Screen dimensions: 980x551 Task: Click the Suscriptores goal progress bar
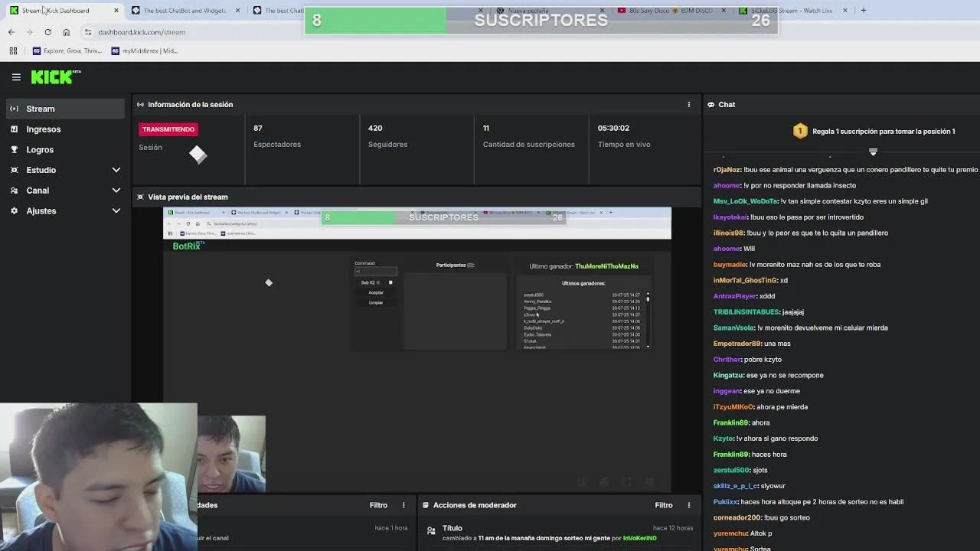click(x=541, y=21)
